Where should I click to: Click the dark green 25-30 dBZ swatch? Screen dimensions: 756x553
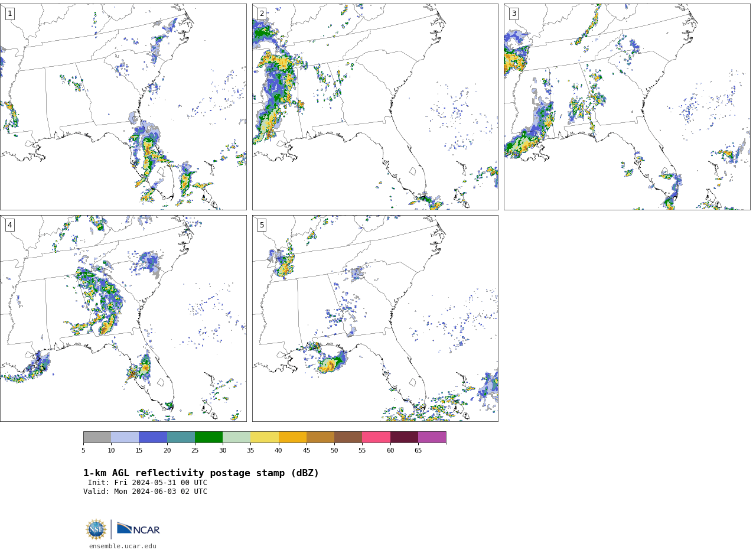pos(208,437)
